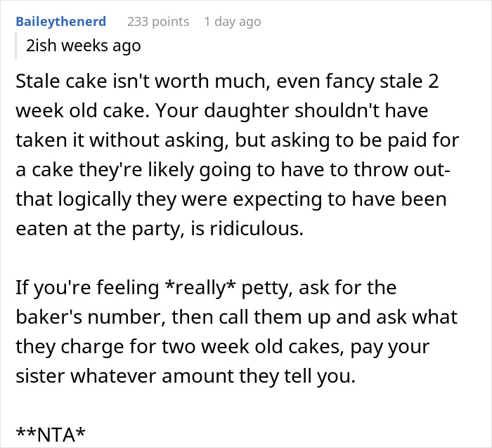Click the gray blockquote bar beside the quote

coord(15,46)
